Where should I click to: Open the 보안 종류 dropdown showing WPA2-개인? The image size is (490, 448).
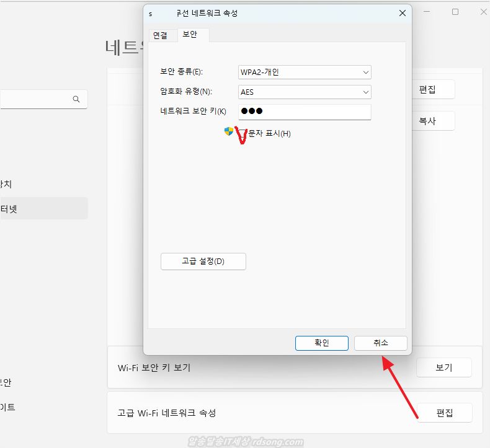[304, 72]
